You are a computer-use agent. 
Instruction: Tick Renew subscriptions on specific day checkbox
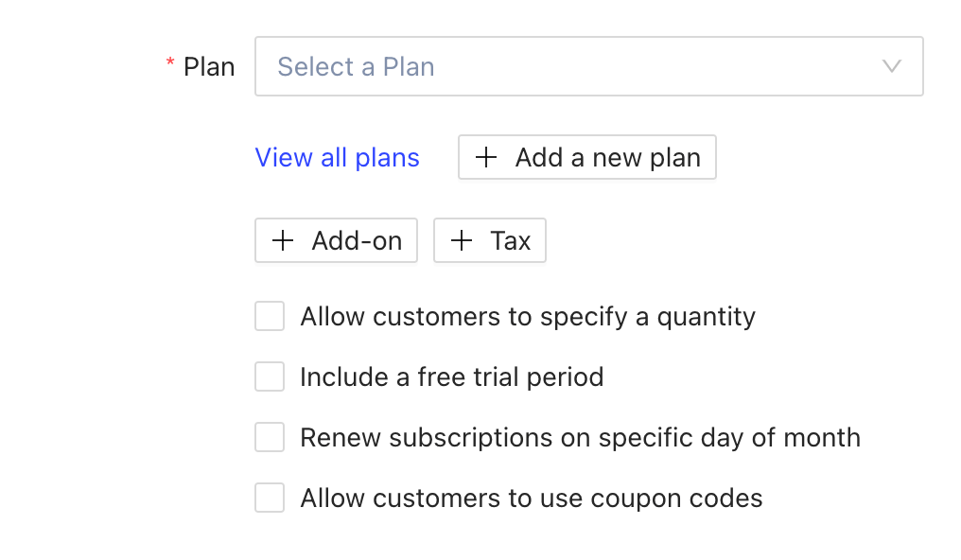coord(270,437)
